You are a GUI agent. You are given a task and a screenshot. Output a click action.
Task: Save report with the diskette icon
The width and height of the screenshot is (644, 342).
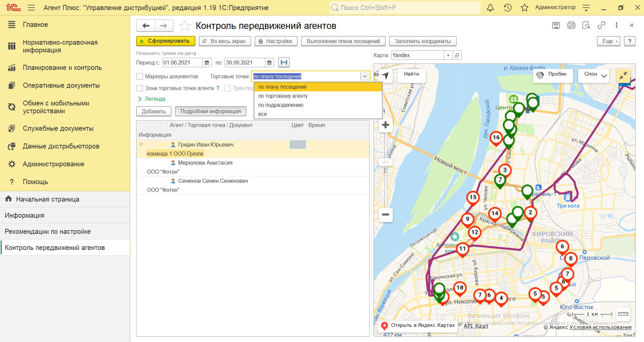(x=556, y=25)
